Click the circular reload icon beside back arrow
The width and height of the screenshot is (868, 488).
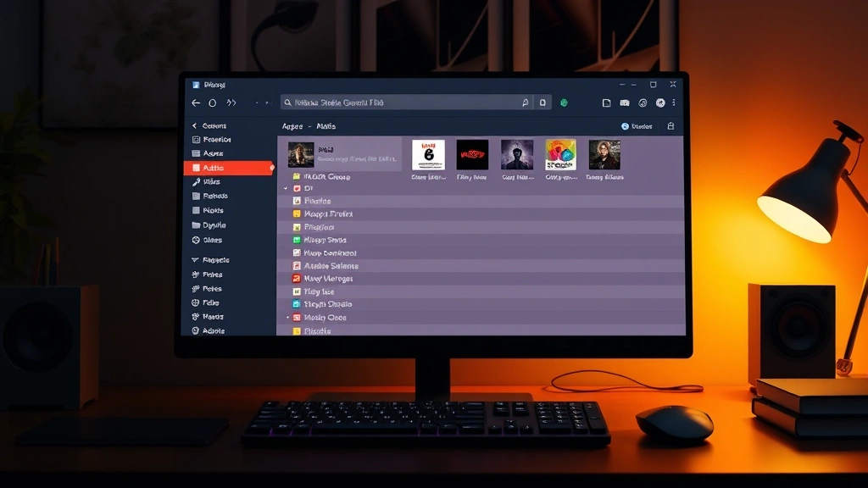(x=213, y=103)
